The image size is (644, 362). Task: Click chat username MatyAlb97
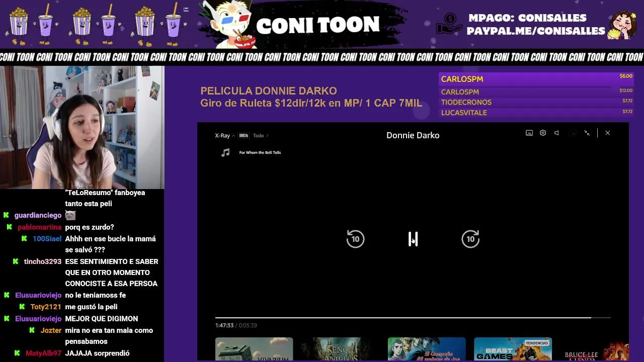pyautogui.click(x=43, y=353)
